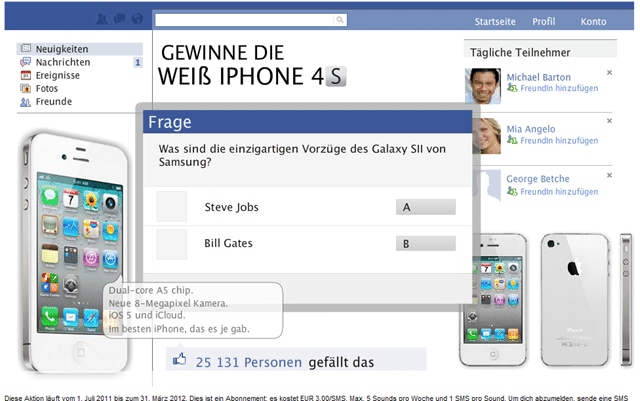The width and height of the screenshot is (640, 401).
Task: Click the thumbs-up like icon
Action: pyautogui.click(x=180, y=359)
